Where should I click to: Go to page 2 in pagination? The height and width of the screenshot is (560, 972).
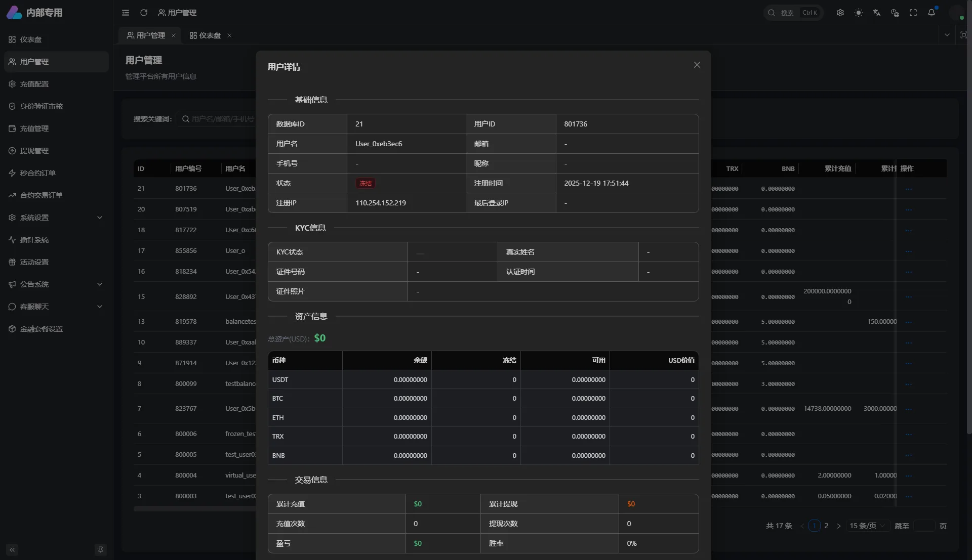tap(826, 526)
